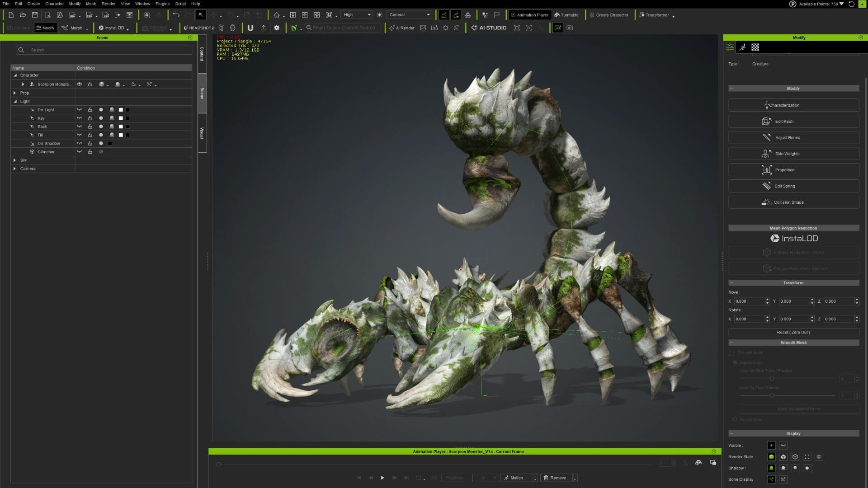Expand the Sky group
Image resolution: width=868 pixels, height=488 pixels.
(15, 160)
